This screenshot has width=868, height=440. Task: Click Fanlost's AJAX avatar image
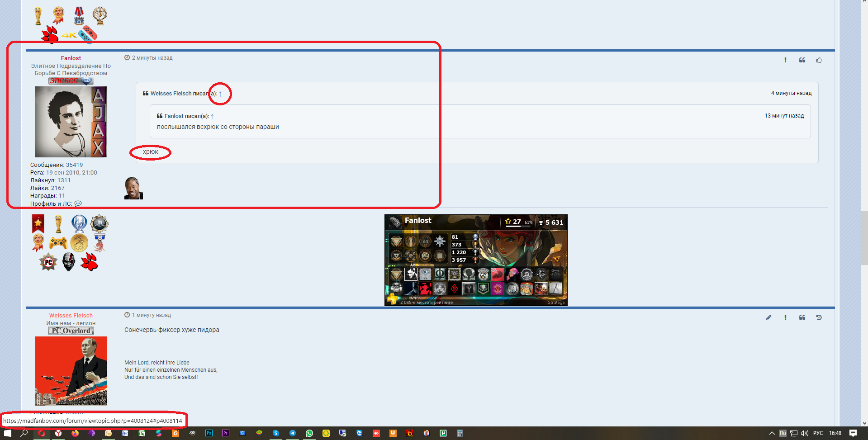(71, 122)
